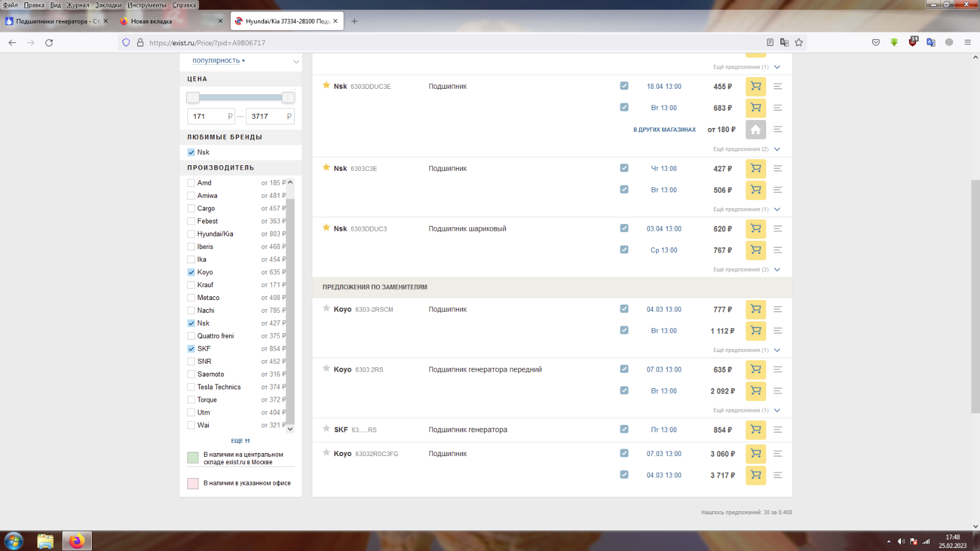Add Koyo 3 717 ₽ offer to cart
Image resolution: width=980 pixels, height=551 pixels.
pyautogui.click(x=756, y=475)
